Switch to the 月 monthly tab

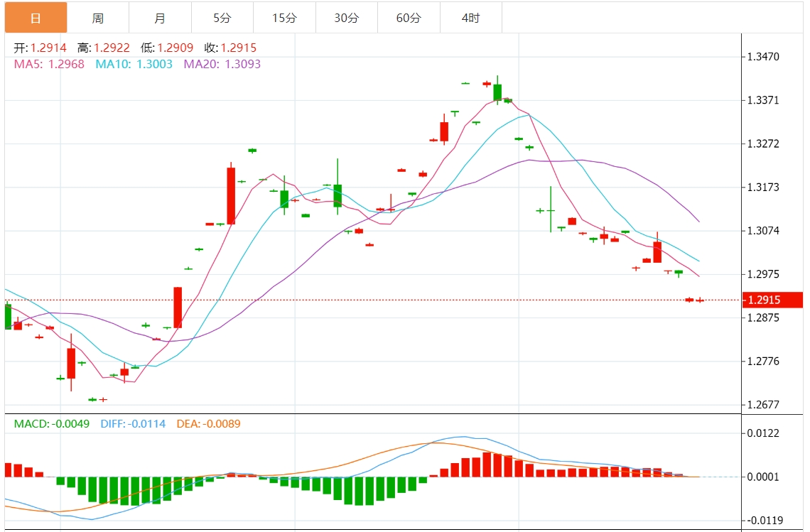pyautogui.click(x=160, y=18)
